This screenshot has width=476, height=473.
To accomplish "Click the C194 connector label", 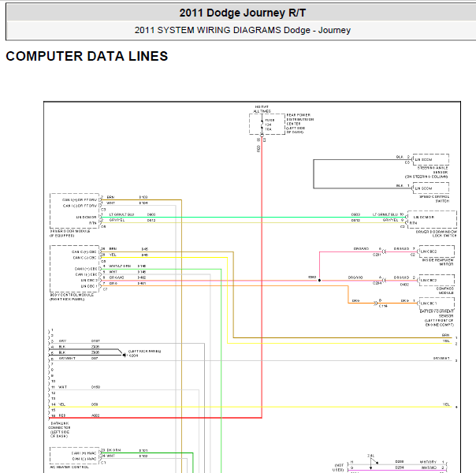I will point(383,306).
